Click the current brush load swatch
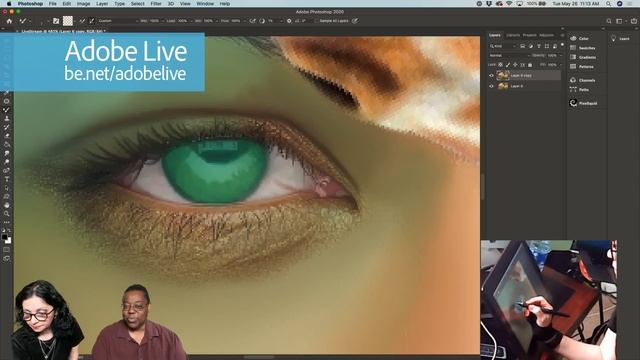Viewport: 640px width, 360px height. (68, 21)
